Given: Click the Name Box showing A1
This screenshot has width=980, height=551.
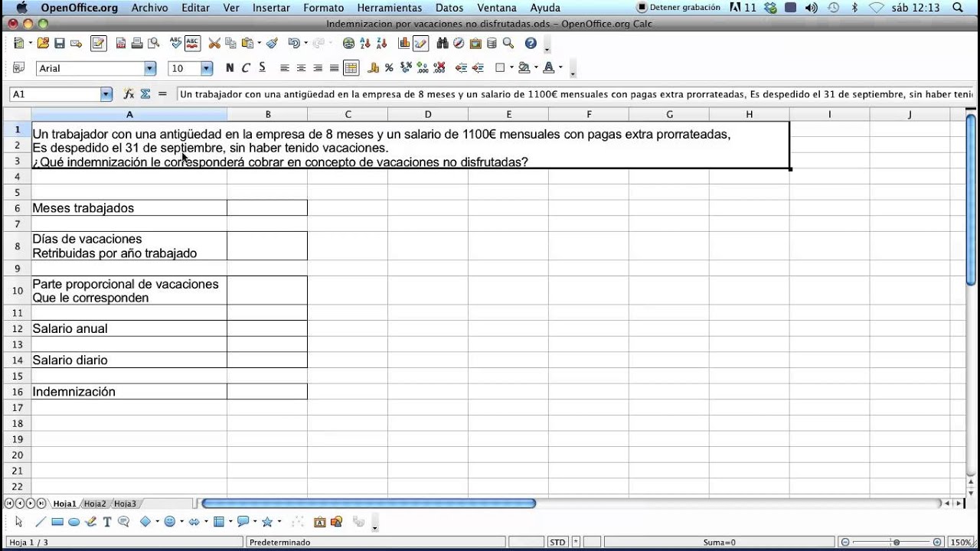Looking at the screenshot, I should tap(54, 93).
